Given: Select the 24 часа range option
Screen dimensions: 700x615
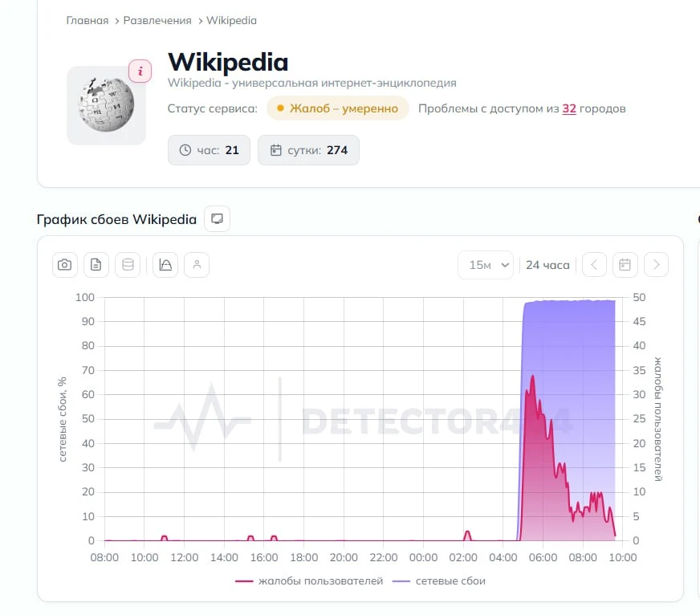Looking at the screenshot, I should 547,265.
